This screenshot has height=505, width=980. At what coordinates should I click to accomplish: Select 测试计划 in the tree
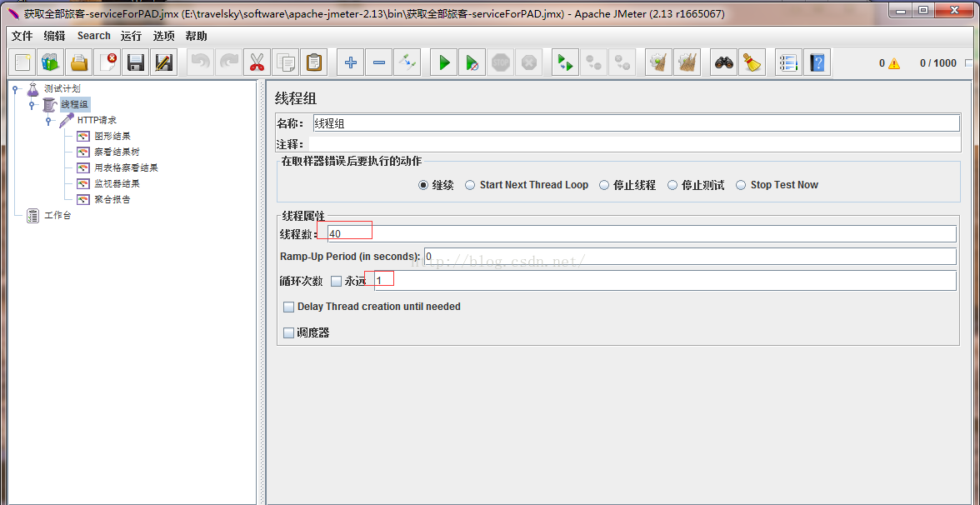click(62, 88)
